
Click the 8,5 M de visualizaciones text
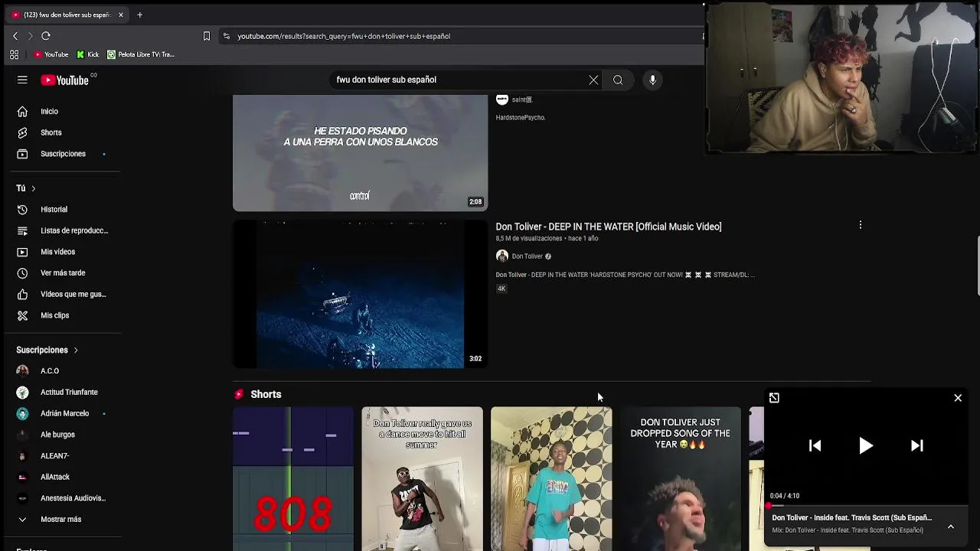[x=529, y=239]
